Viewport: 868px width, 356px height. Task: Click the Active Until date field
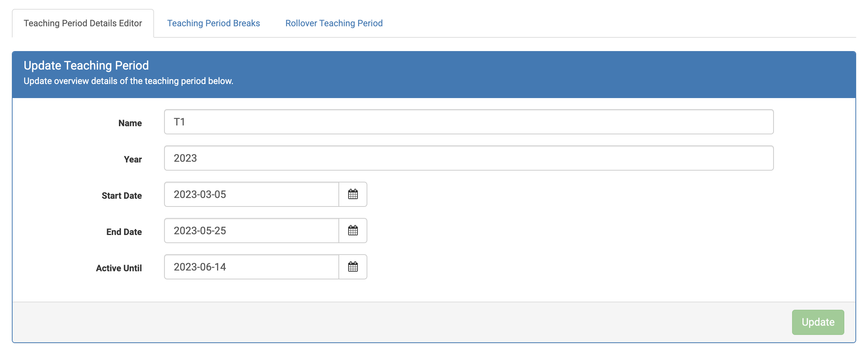click(x=251, y=267)
